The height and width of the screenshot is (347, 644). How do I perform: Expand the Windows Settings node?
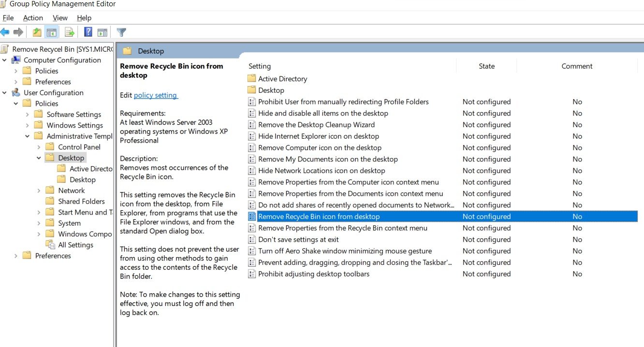click(x=28, y=125)
